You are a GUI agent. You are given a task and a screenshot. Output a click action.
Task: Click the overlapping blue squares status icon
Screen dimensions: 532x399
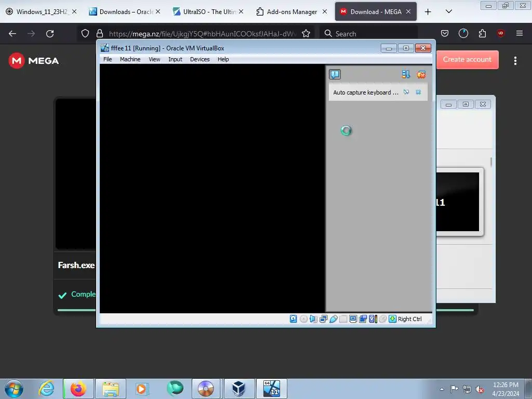point(363,319)
